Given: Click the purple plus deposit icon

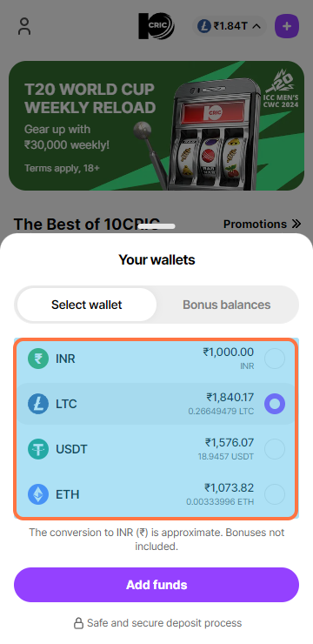Looking at the screenshot, I should coord(287,26).
